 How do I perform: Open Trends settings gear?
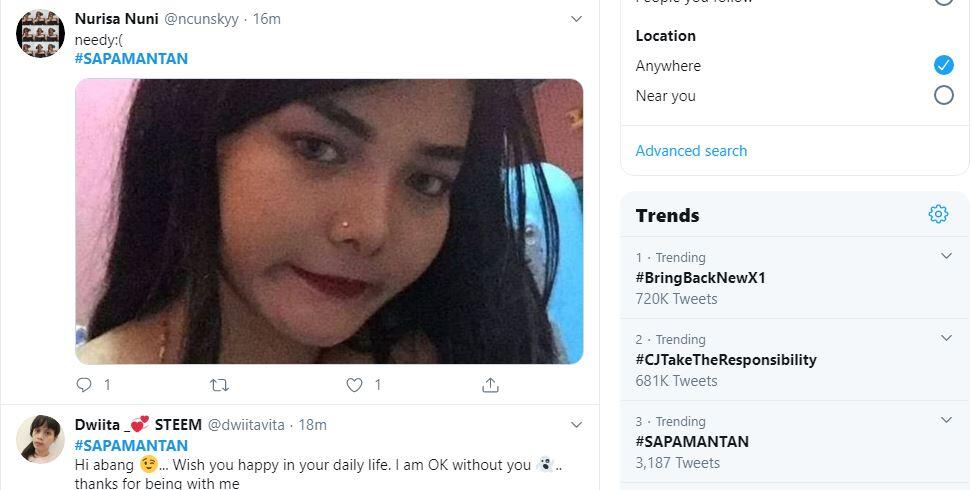click(x=937, y=214)
